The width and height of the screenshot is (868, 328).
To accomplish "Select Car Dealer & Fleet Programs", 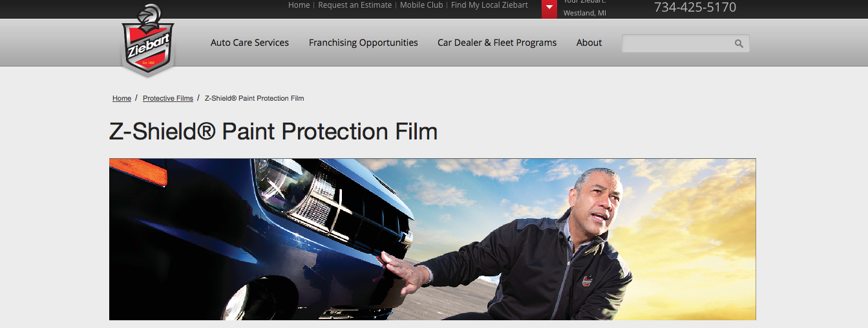I will pyautogui.click(x=497, y=43).
